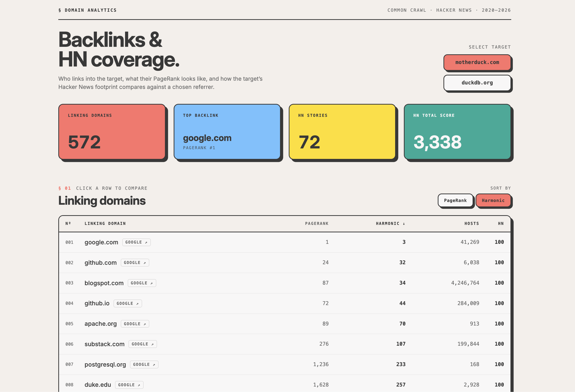This screenshot has height=392, width=575.
Task: Select the substack.com row to compare
Action: pyautogui.click(x=285, y=344)
